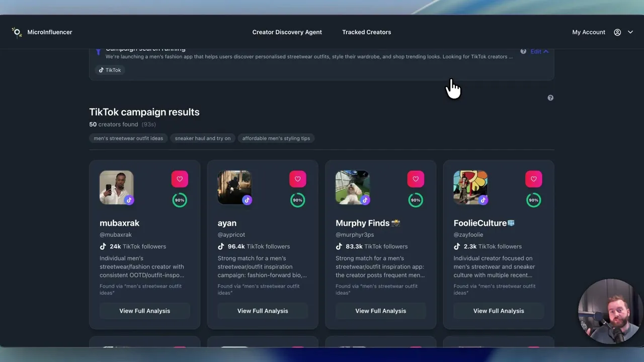Select 'sneaker haul and try on' tag
The height and width of the screenshot is (362, 644).
tap(203, 138)
